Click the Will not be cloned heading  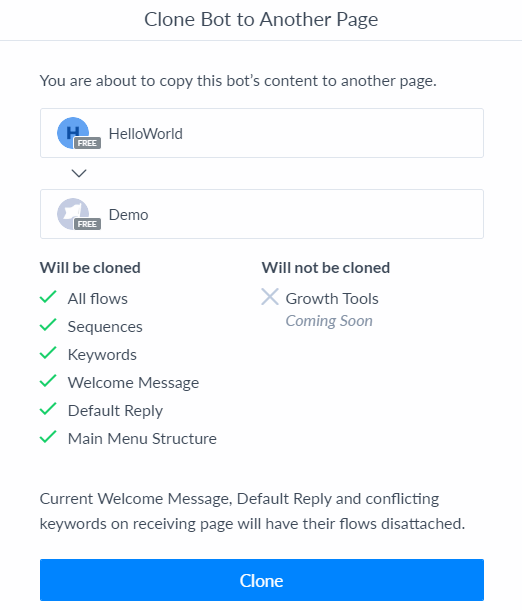pos(326,268)
